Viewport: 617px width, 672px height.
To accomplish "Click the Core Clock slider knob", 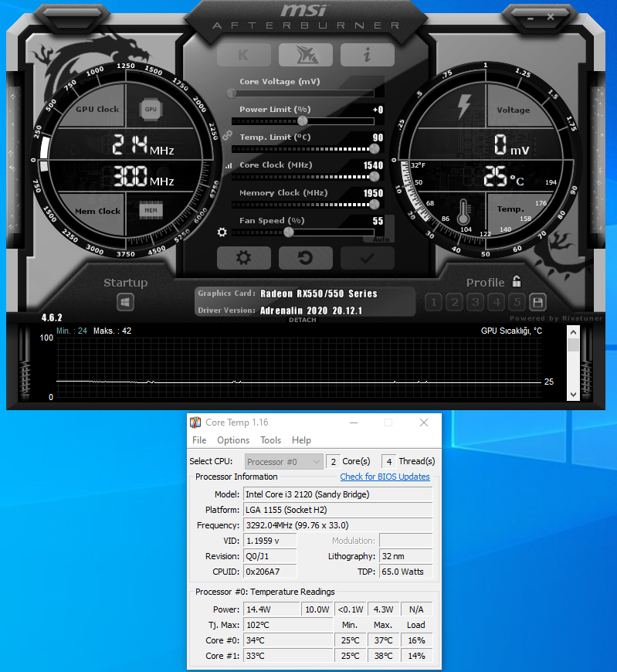I will coord(375,177).
